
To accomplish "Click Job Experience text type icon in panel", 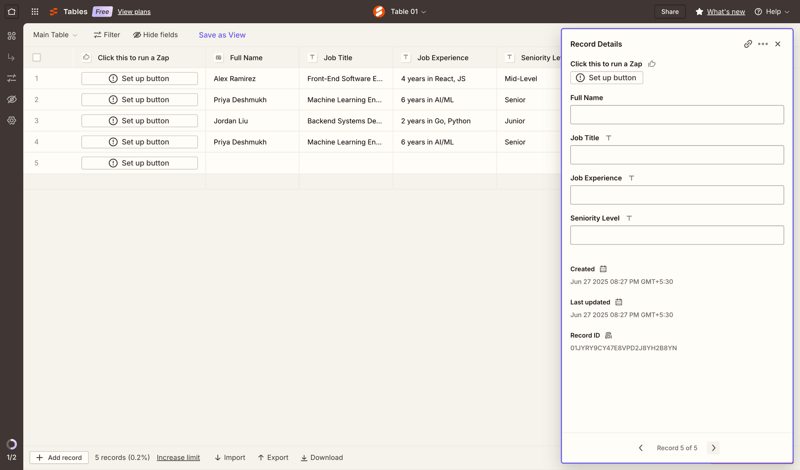I will [x=631, y=178].
